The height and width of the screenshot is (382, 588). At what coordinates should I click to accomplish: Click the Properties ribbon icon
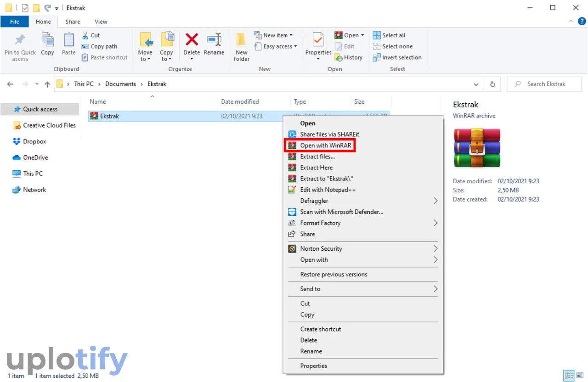(x=318, y=39)
